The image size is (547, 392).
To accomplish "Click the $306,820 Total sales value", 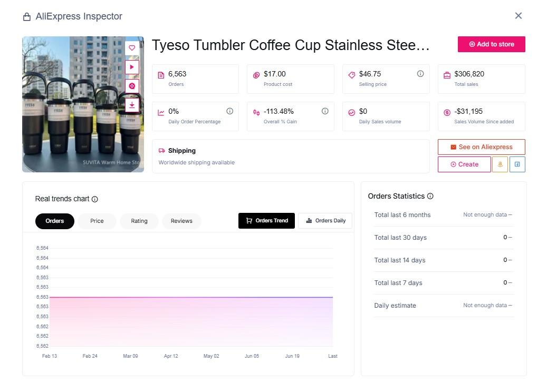I will tap(469, 74).
